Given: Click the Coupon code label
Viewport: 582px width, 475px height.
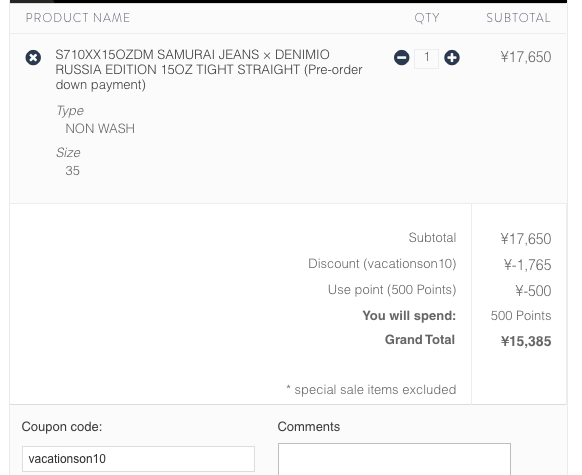Looking at the screenshot, I should pos(62,427).
